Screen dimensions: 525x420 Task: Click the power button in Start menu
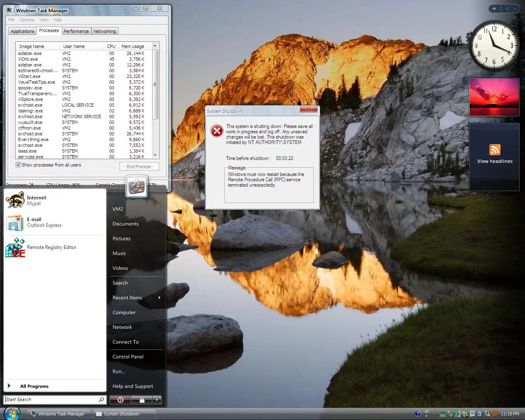tap(120, 400)
